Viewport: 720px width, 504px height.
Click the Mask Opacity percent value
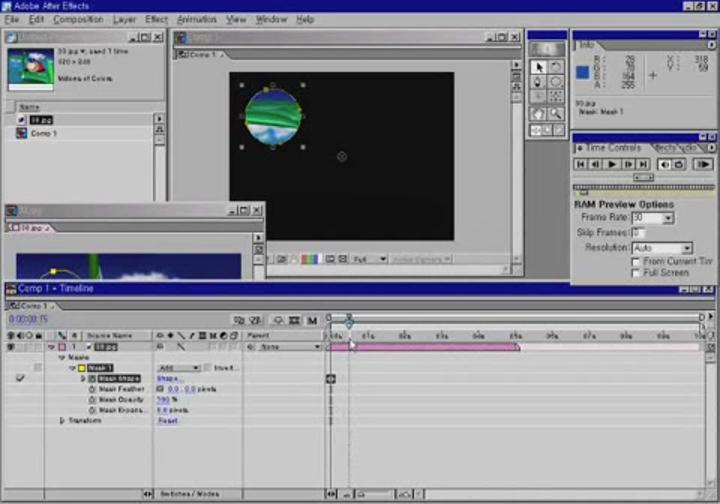(163, 399)
